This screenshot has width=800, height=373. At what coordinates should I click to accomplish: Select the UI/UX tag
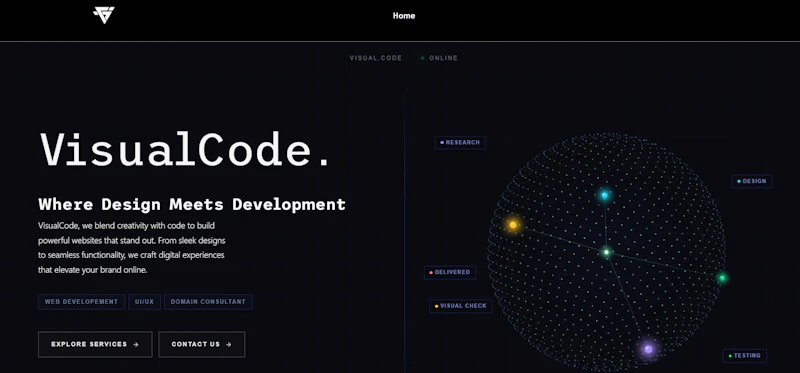[144, 302]
